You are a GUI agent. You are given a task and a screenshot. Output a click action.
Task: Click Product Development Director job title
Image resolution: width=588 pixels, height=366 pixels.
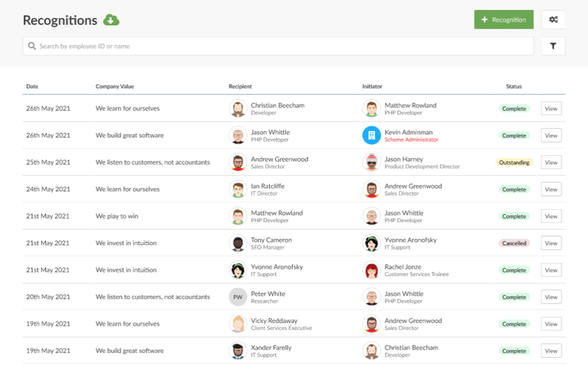tap(422, 167)
